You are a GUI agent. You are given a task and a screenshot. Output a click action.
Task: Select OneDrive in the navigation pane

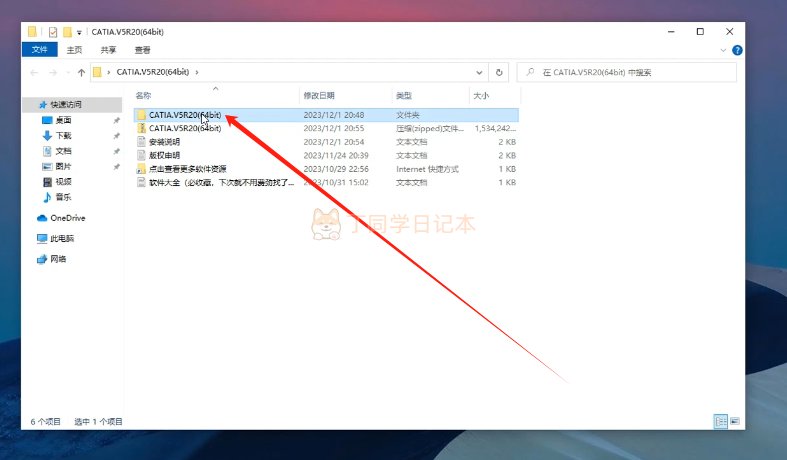pos(67,218)
